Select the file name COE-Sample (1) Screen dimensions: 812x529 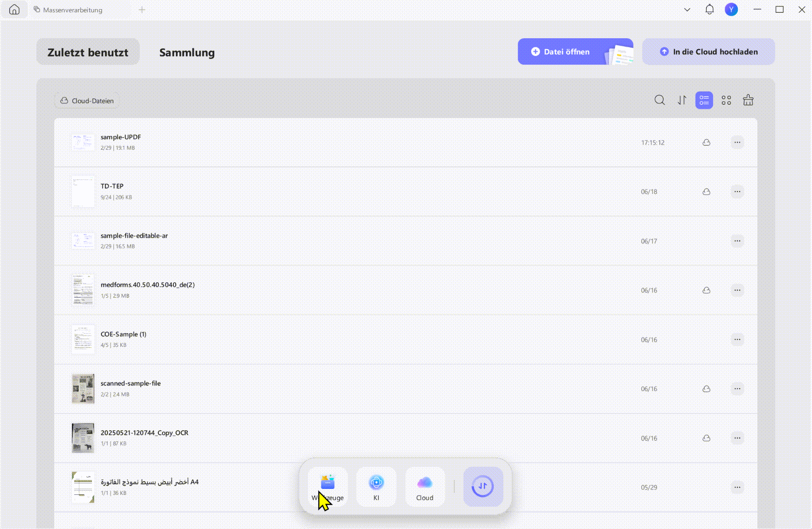[x=123, y=334]
